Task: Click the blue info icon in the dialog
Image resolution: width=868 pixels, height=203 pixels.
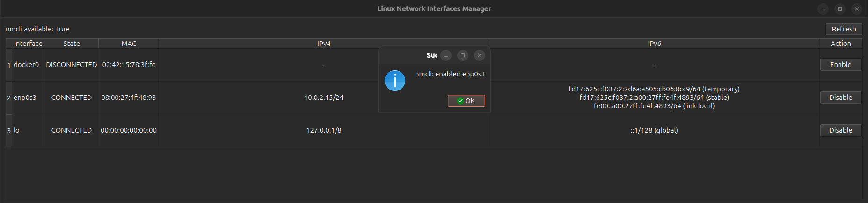Action: coord(395,81)
